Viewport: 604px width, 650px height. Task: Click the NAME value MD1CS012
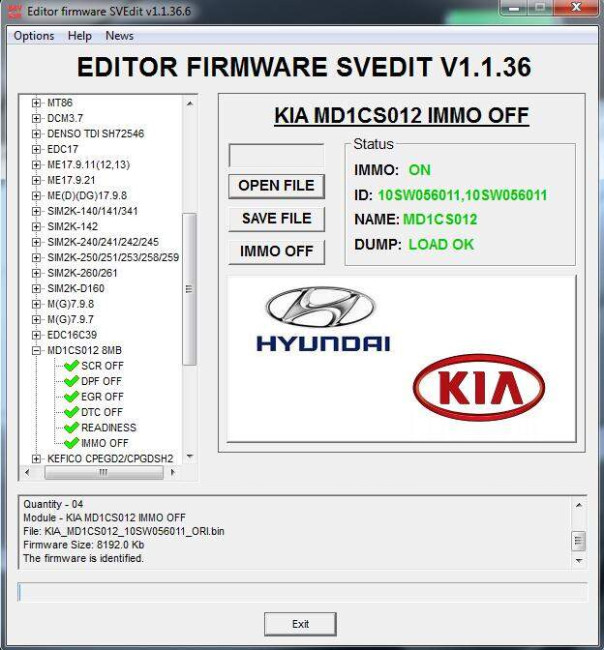click(440, 219)
